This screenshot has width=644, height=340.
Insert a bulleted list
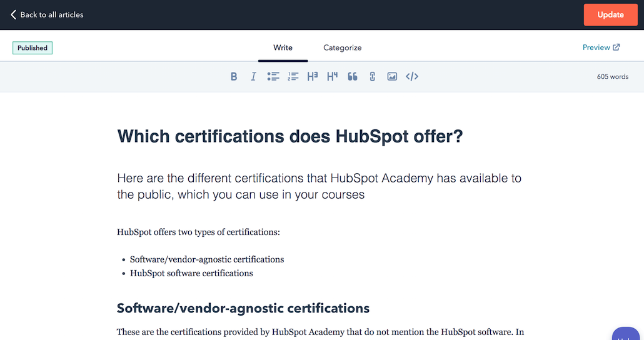(x=273, y=76)
